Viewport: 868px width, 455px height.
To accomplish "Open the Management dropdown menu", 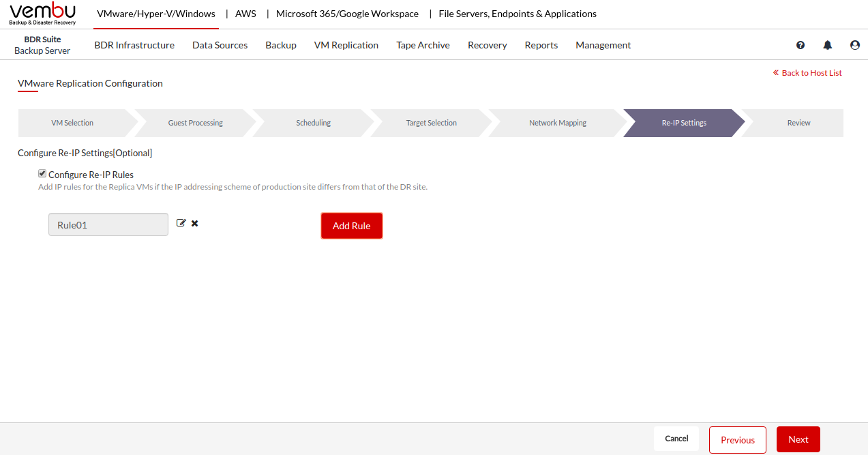I will (603, 45).
